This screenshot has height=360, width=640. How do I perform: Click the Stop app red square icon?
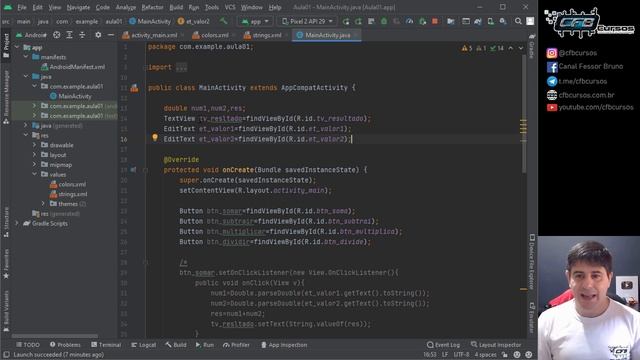tap(435, 21)
